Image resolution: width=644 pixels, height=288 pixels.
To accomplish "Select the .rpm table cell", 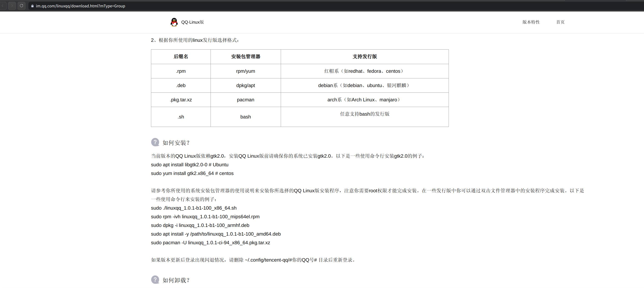I will click(180, 71).
